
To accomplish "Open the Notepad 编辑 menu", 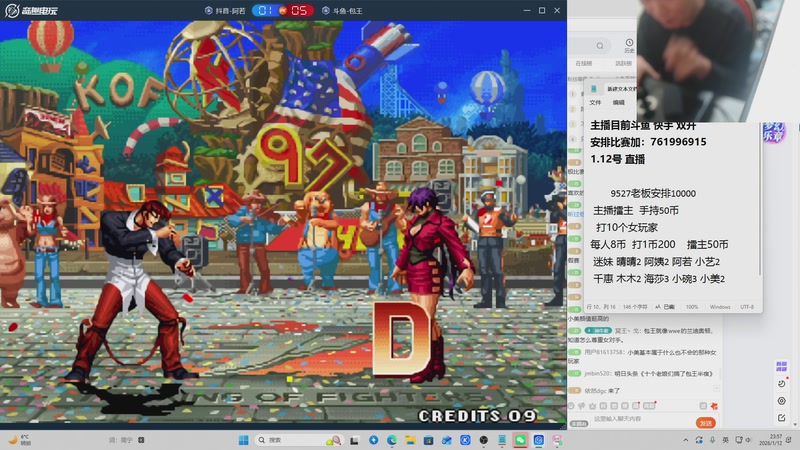I will coord(619,103).
